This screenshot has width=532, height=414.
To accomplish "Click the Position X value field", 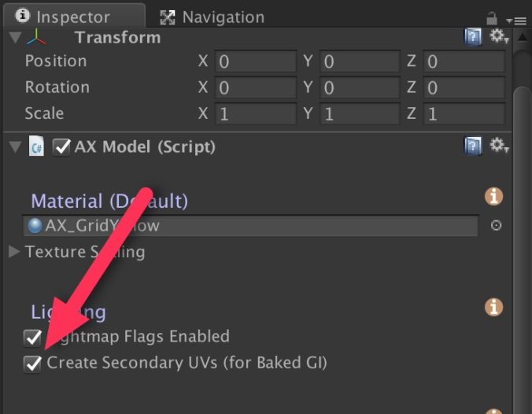I will [x=256, y=61].
